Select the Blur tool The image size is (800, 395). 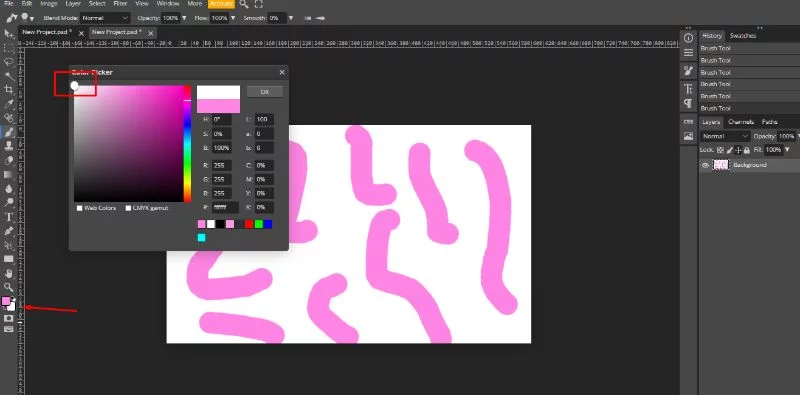click(9, 188)
